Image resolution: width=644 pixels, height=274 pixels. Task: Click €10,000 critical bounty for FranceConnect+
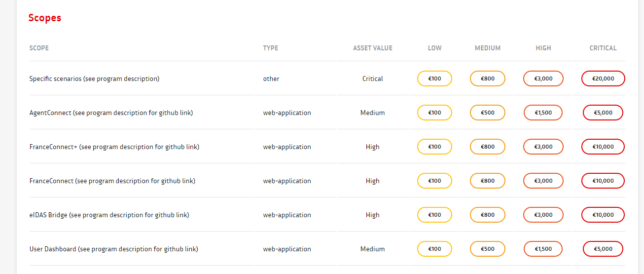tap(603, 147)
